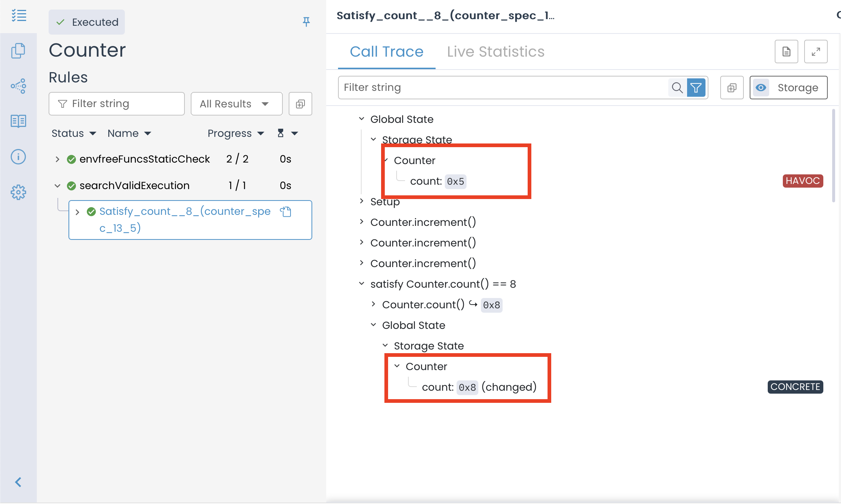Viewport: 841px width, 504px height.
Task: Open the rules list sidebar icon
Action: click(18, 16)
